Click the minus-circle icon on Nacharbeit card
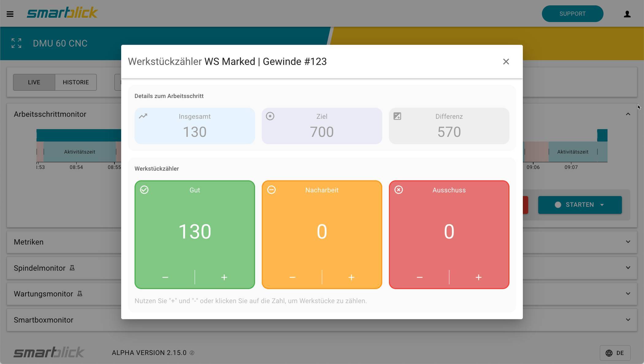This screenshot has height=364, width=644. [271, 190]
